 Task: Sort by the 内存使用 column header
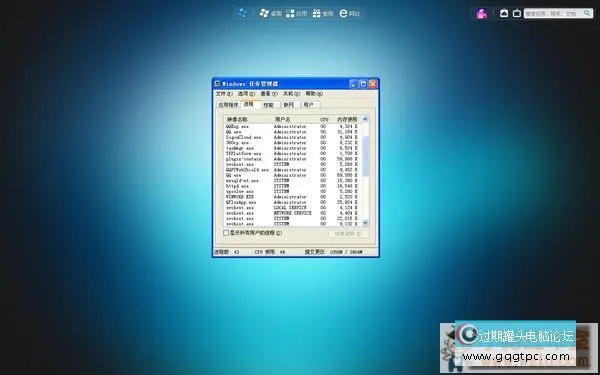pyautogui.click(x=346, y=119)
